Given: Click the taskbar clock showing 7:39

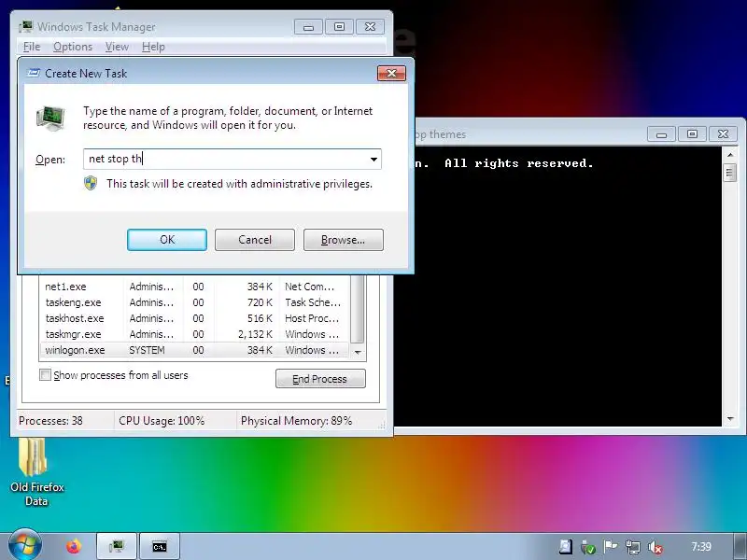Looking at the screenshot, I should [701, 547].
